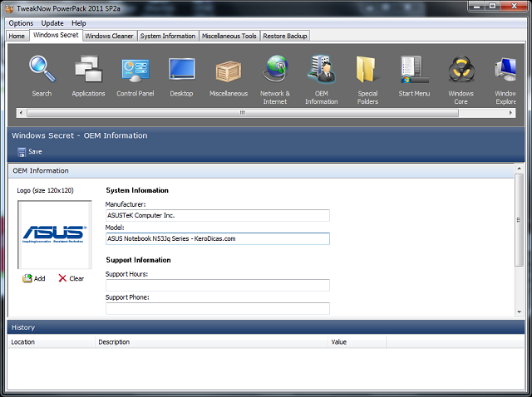Open the Desktop category icon
The height and width of the screenshot is (397, 532).
tap(181, 70)
